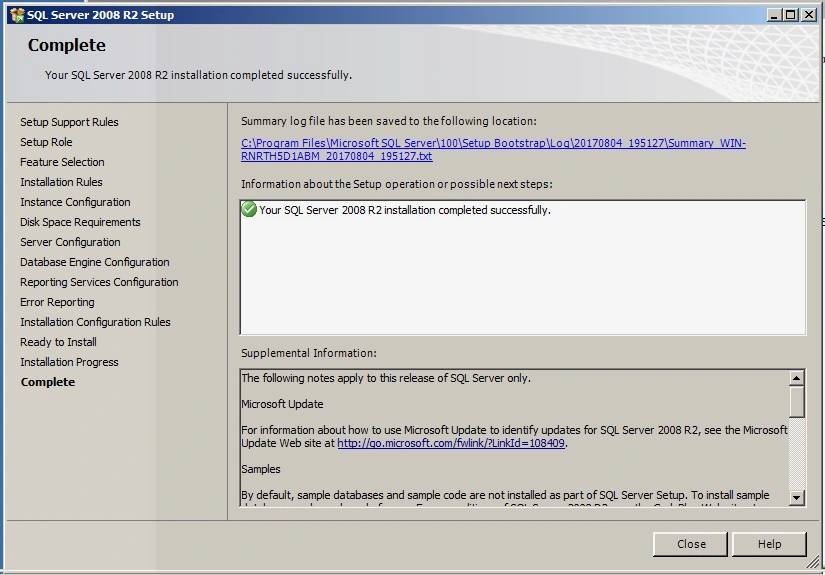Image resolution: width=825 pixels, height=575 pixels.
Task: Minimize the SQL Server Setup window
Action: coord(775,15)
